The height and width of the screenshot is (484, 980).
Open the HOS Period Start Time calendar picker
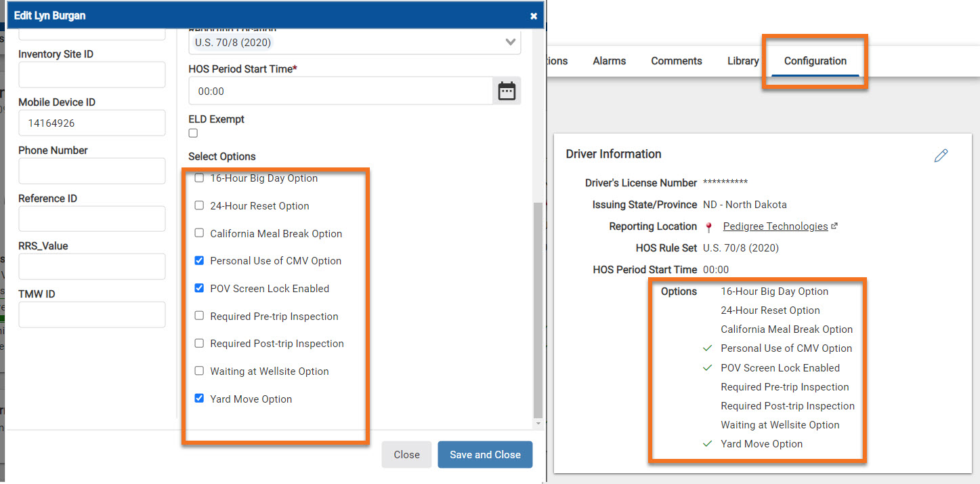(507, 91)
